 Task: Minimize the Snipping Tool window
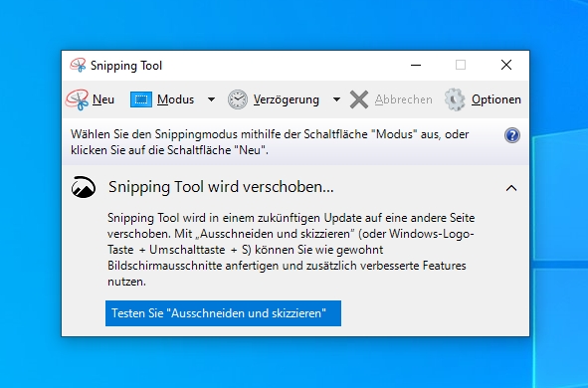(416, 66)
